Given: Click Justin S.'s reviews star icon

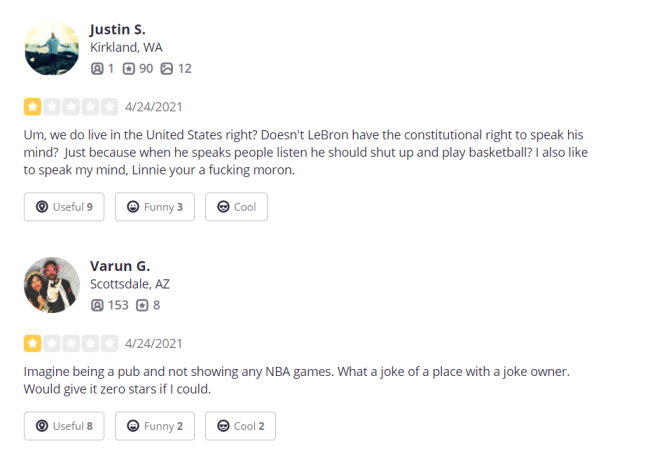Looking at the screenshot, I should click(x=129, y=68).
